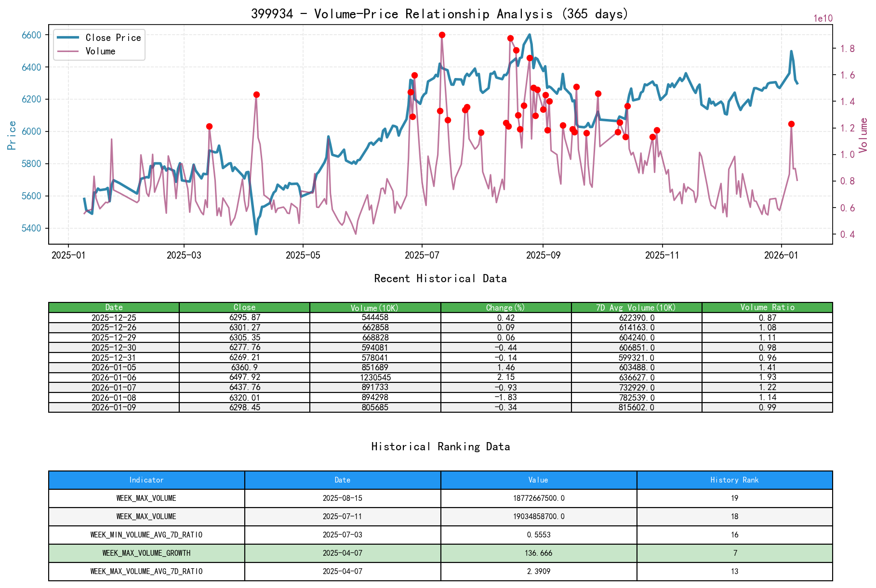Select the red volume spike marker near 2025-07-11
The image size is (876, 588).
pyautogui.click(x=442, y=34)
